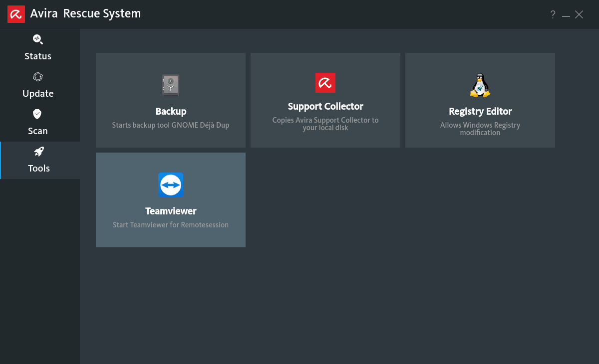The image size is (599, 364).
Task: Switch to the Scan tab label
Action: [38, 131]
